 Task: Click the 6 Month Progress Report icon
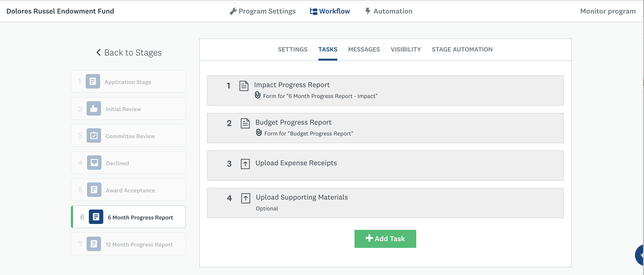(96, 217)
